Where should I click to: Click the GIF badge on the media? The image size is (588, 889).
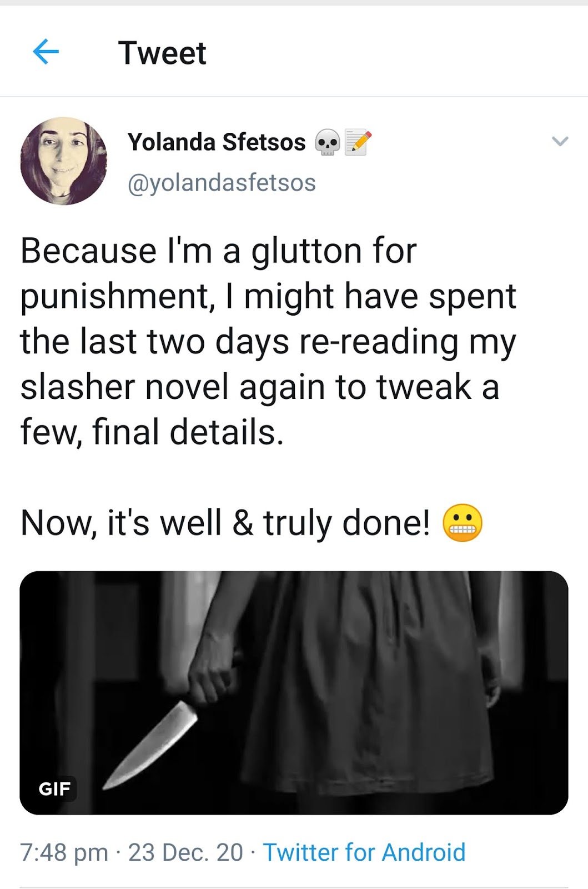54,788
